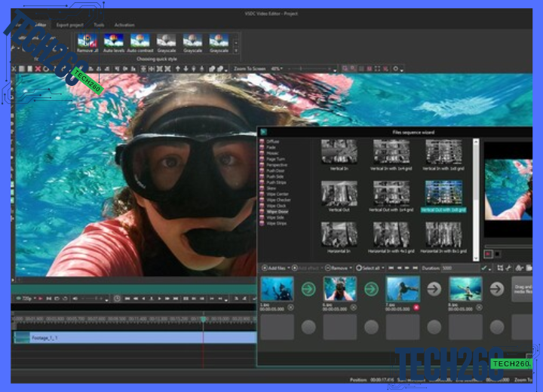Screen dimensions: 543x392
Task: Choose the Page Turn transition
Action: tap(275, 158)
